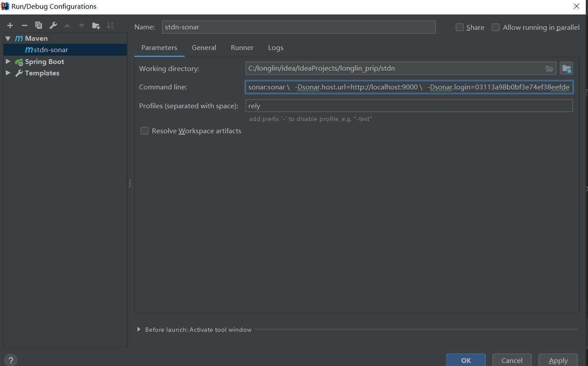Click the Working directory path field
This screenshot has width=588, height=366.
click(401, 68)
